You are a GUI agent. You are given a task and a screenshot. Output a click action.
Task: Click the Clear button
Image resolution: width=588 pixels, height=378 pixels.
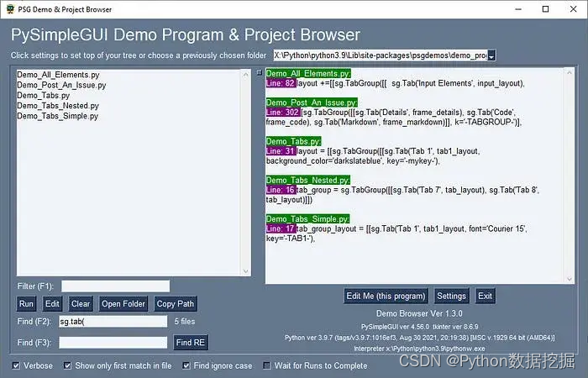pos(81,304)
